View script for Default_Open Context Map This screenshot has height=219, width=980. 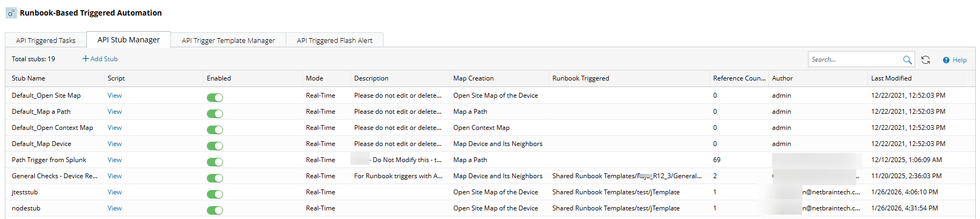[115, 128]
